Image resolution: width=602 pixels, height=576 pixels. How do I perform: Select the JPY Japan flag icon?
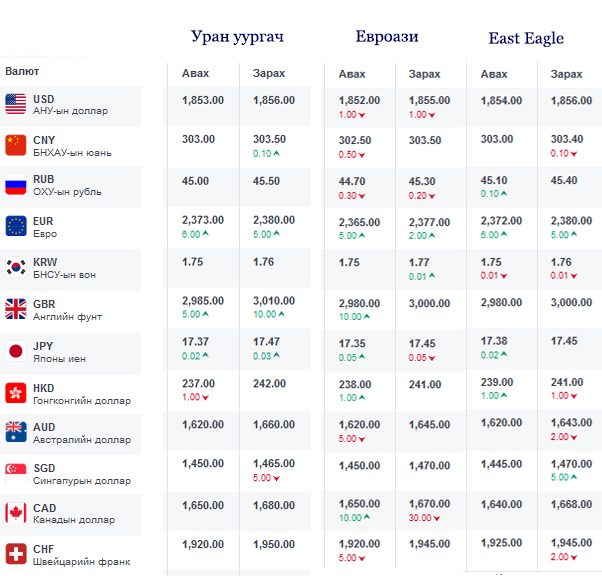click(15, 350)
